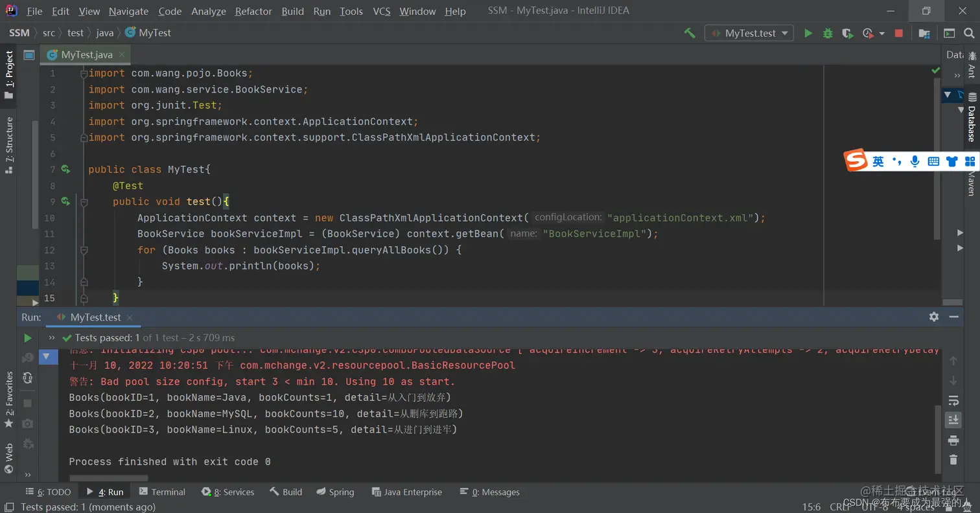
Task: Open the Sogou soft keyboard icon
Action: click(933, 161)
